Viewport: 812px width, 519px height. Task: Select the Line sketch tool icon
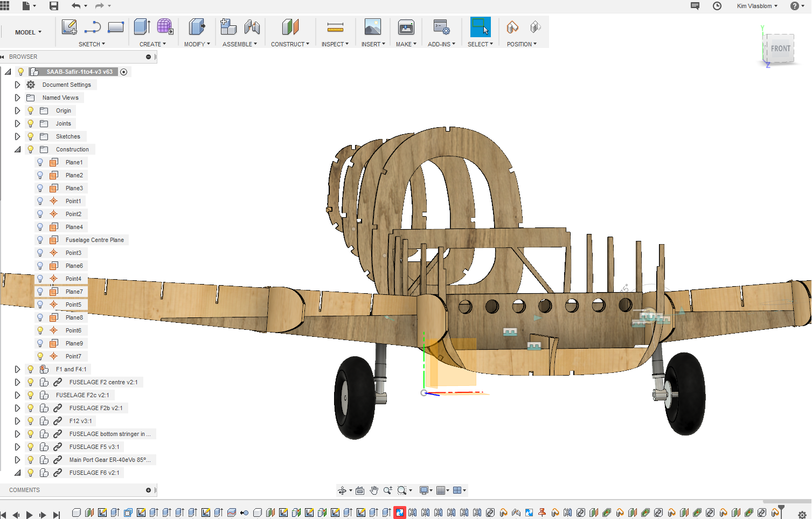92,27
